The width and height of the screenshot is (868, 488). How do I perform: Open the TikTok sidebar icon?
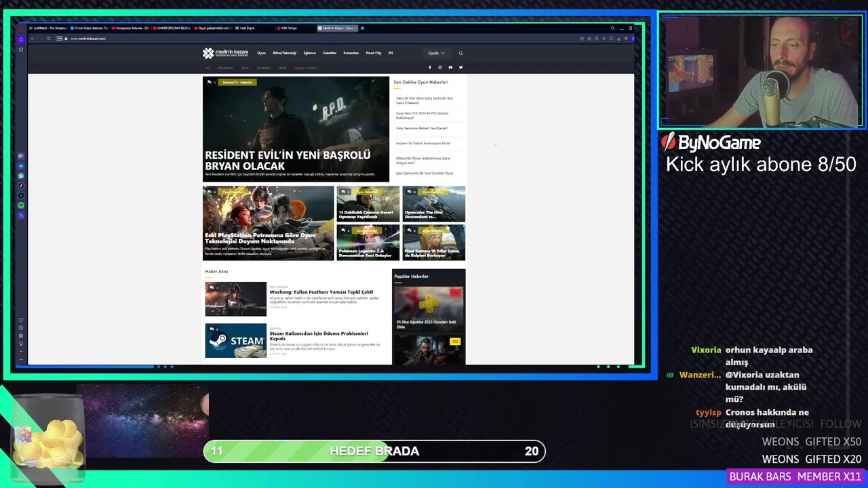click(x=21, y=186)
